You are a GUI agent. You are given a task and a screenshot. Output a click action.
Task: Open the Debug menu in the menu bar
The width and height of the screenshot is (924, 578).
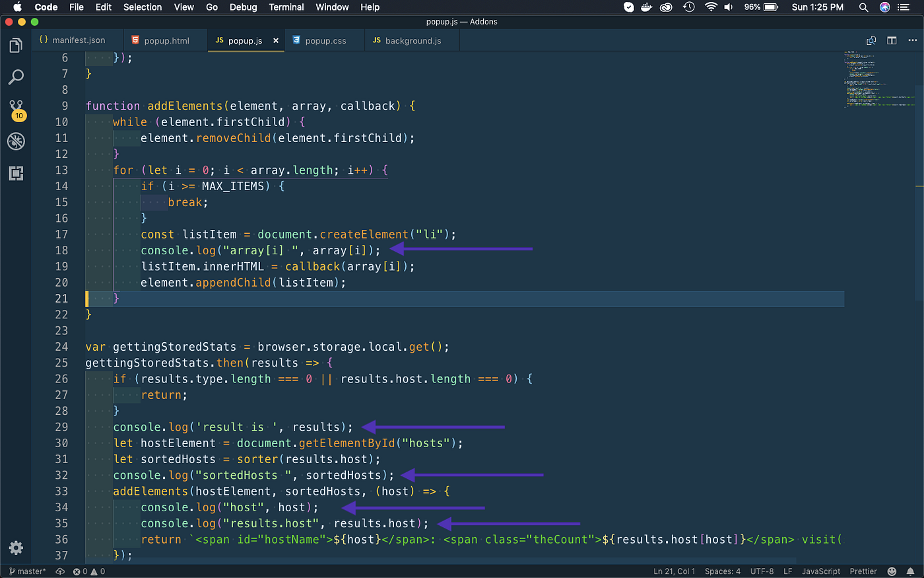[244, 7]
